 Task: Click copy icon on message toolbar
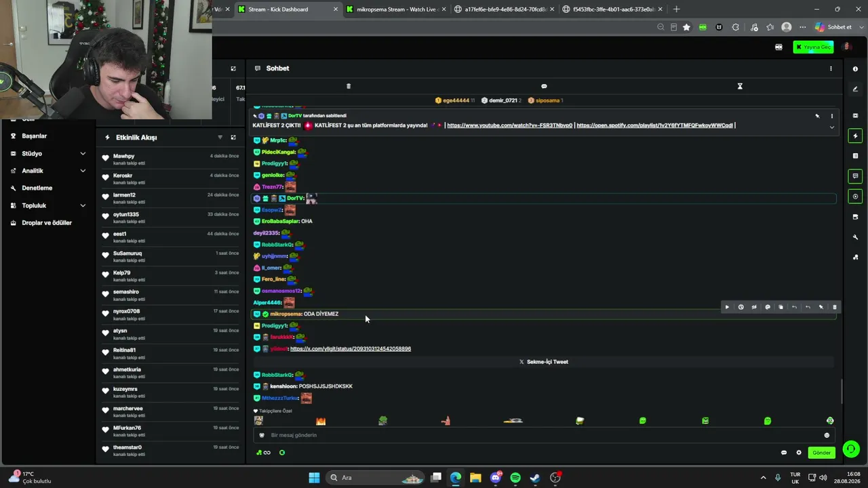tap(781, 307)
